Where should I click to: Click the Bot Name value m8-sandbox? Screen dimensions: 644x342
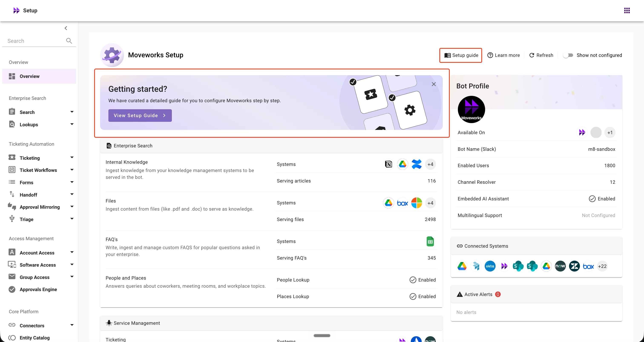(x=601, y=149)
